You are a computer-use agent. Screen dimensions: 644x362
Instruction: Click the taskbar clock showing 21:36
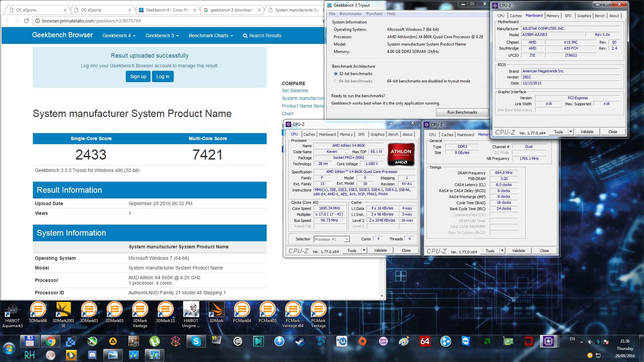pyautogui.click(x=625, y=341)
